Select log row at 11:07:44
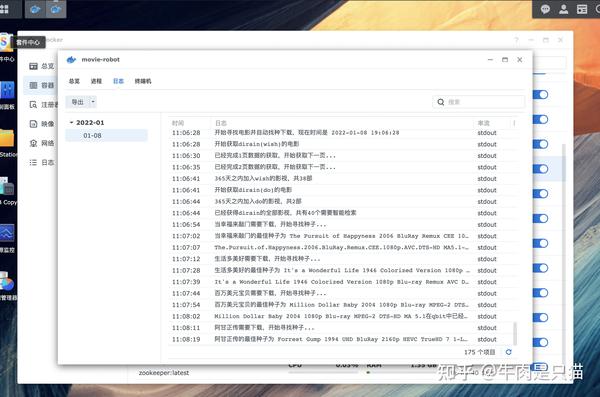 point(343,293)
